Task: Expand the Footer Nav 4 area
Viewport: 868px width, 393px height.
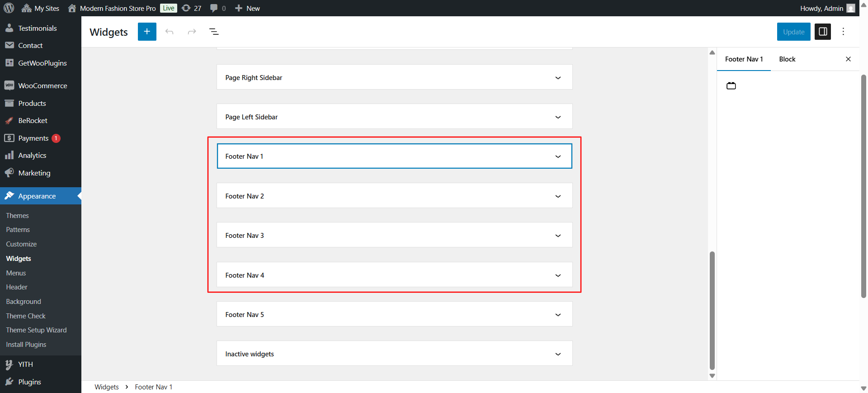Action: click(394, 275)
